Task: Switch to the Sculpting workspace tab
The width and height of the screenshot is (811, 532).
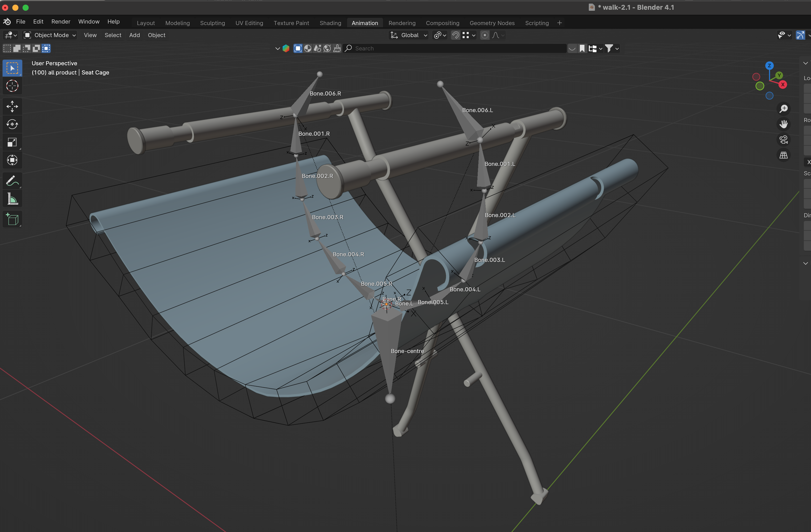Action: pyautogui.click(x=212, y=23)
